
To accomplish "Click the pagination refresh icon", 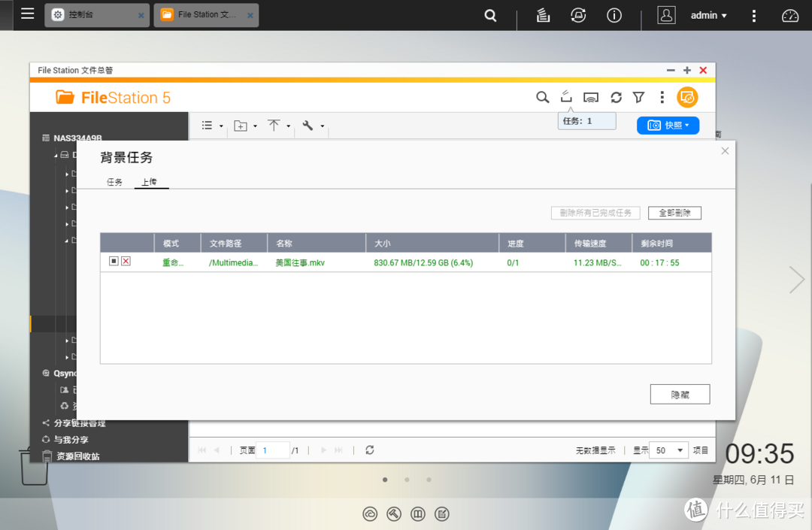I will pyautogui.click(x=369, y=450).
